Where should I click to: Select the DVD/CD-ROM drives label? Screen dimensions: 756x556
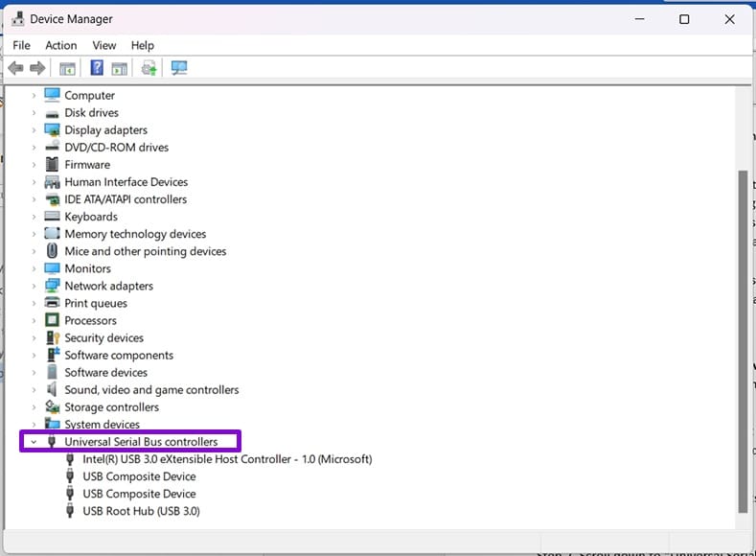coord(116,147)
